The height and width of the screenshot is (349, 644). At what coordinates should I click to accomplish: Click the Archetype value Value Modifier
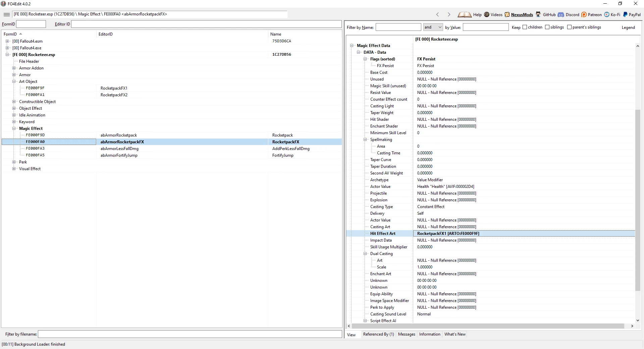[x=430, y=180]
